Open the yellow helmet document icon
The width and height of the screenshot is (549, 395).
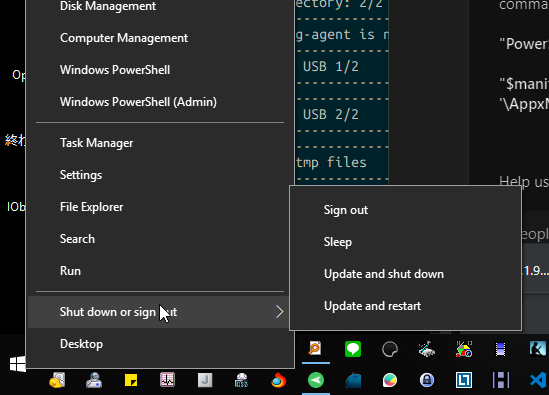(57, 380)
